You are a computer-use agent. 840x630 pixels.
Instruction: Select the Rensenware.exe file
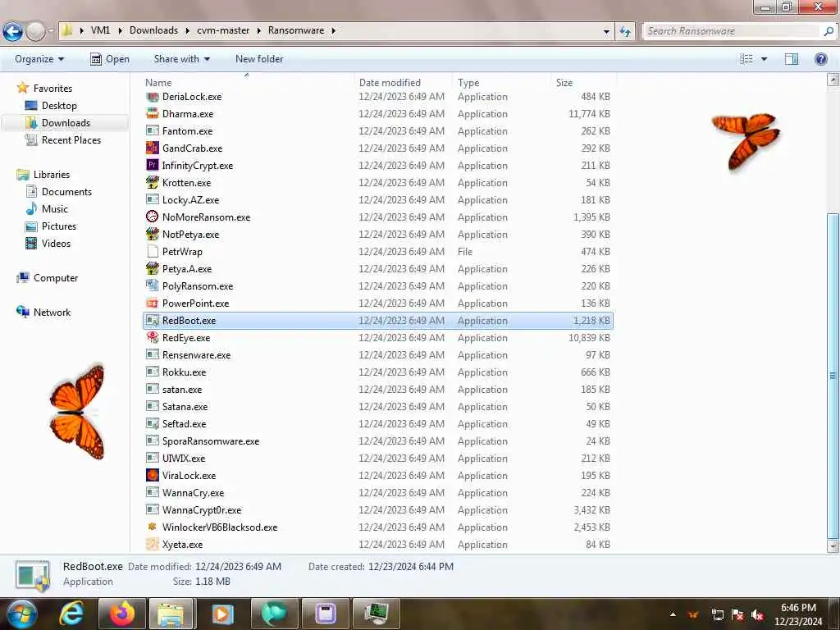pos(378,354)
